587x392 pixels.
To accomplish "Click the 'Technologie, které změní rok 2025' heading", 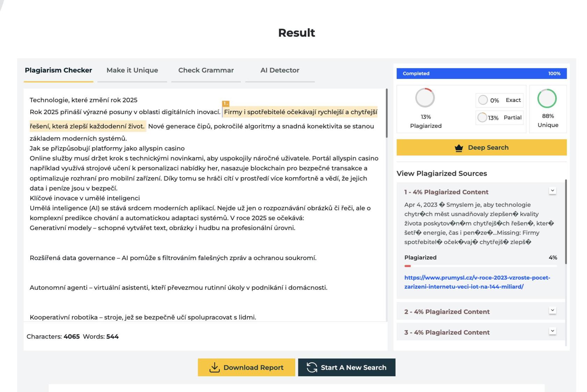I will click(x=84, y=100).
